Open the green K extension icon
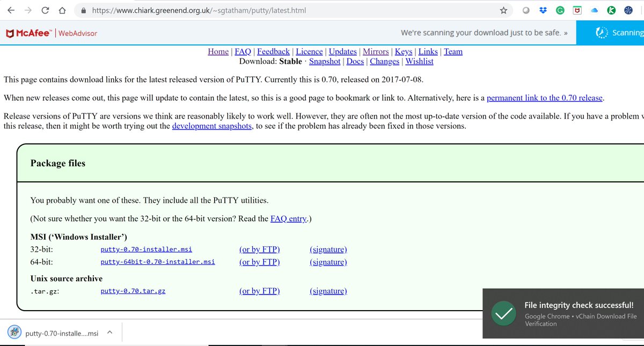The width and height of the screenshot is (644, 346). pyautogui.click(x=611, y=10)
